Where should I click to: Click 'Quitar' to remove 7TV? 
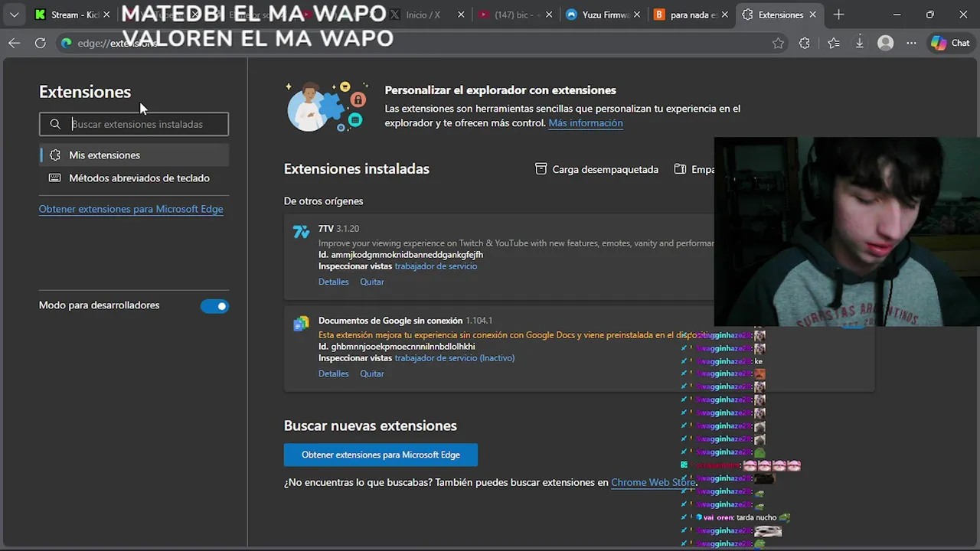click(372, 282)
